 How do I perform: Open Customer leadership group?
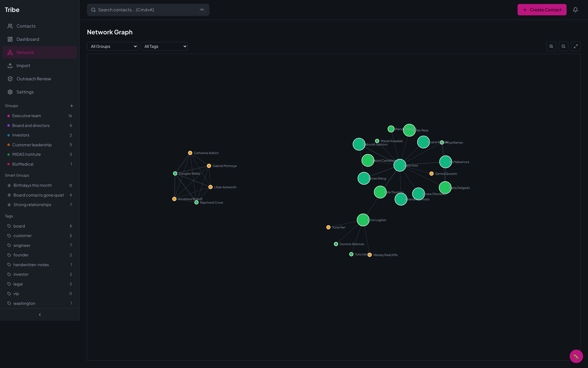coord(40,145)
